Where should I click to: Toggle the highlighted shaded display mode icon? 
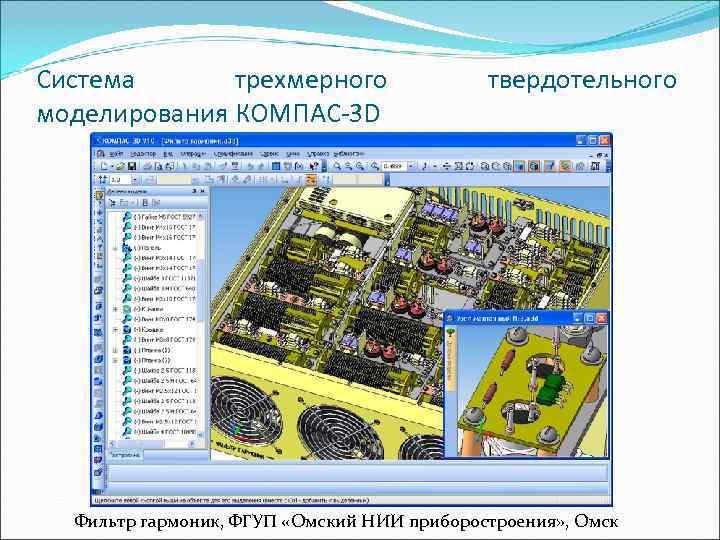tap(520, 166)
